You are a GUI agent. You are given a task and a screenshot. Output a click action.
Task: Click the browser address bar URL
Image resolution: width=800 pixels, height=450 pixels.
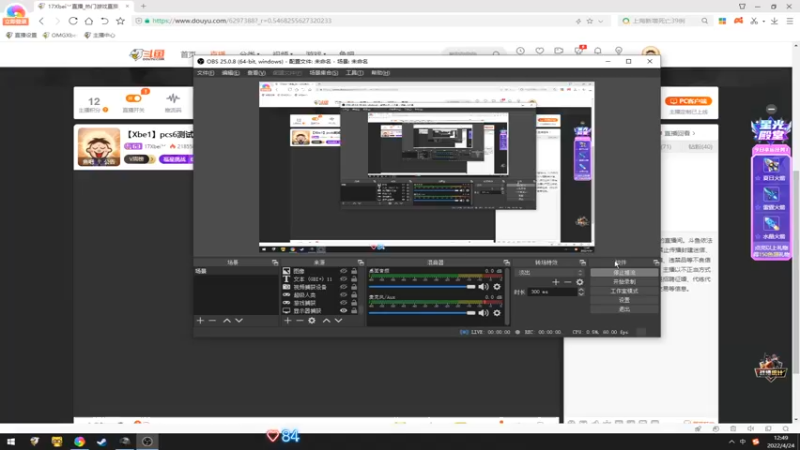click(x=242, y=21)
